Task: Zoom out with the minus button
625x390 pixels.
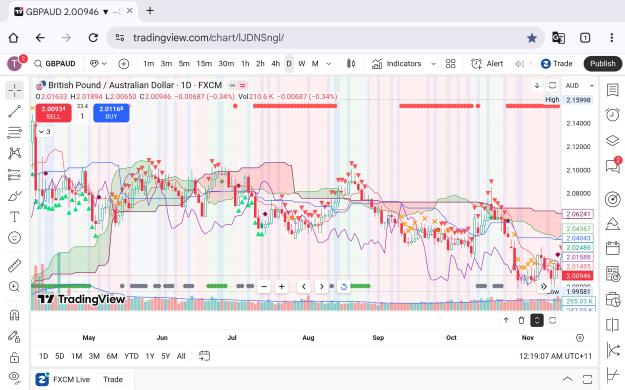Action: click(x=264, y=286)
